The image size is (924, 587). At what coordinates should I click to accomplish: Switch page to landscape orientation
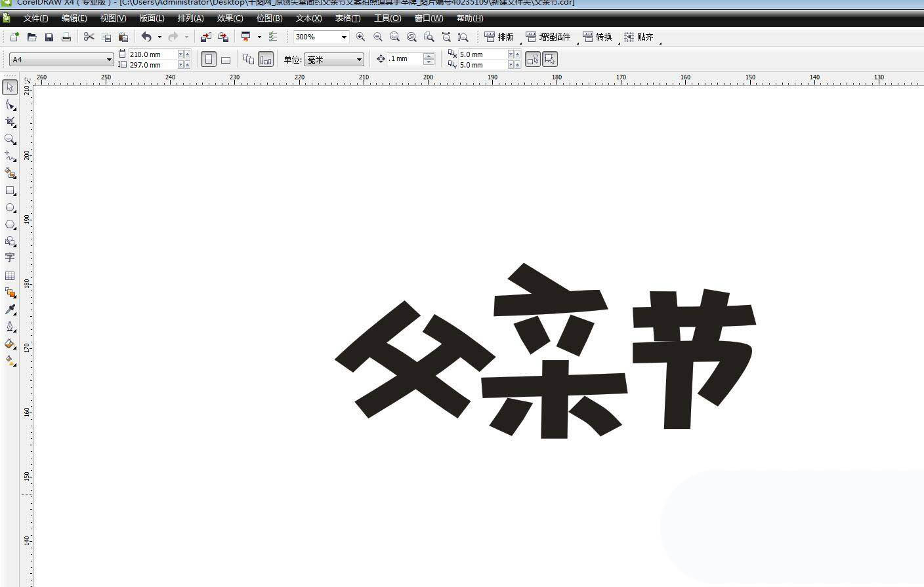(226, 60)
